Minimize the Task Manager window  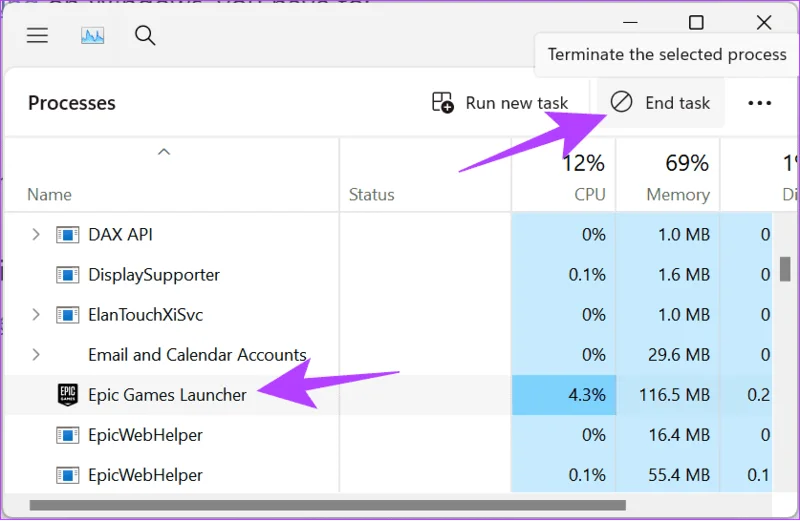click(630, 22)
